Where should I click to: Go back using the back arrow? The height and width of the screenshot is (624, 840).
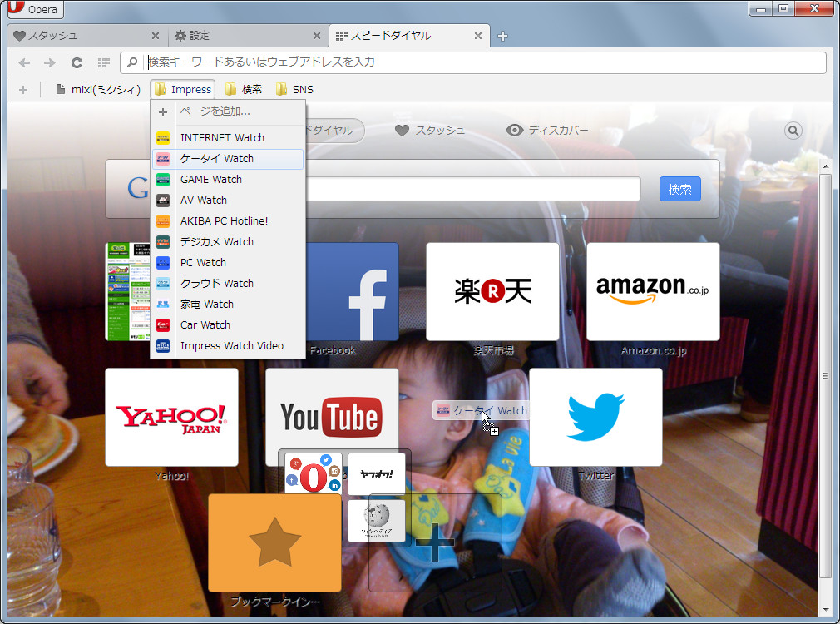coord(24,62)
